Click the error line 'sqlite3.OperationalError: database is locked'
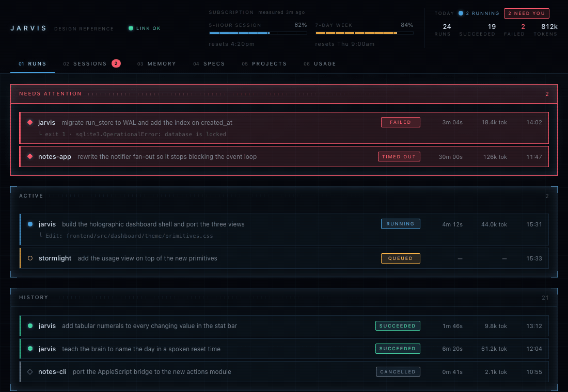Image resolution: width=568 pixels, height=392 pixels. point(151,134)
